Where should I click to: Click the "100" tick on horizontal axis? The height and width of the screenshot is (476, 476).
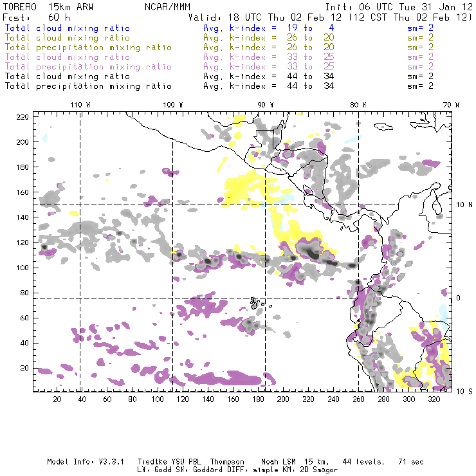[x=158, y=399]
